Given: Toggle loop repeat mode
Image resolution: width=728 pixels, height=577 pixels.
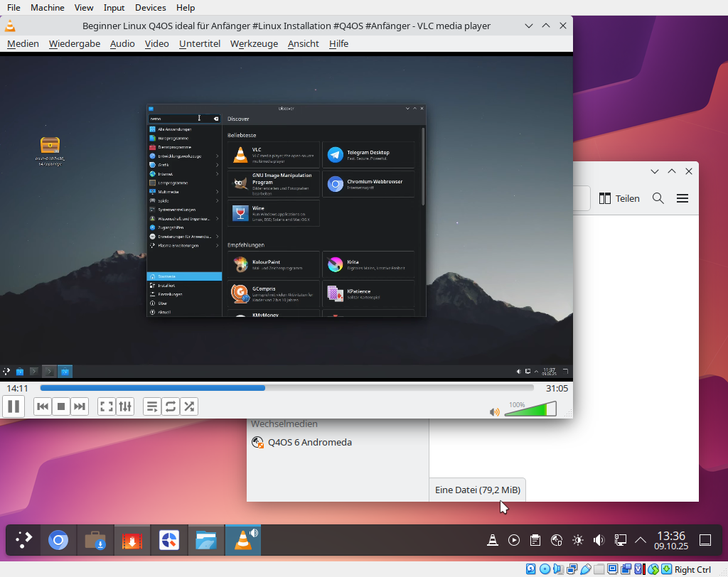Looking at the screenshot, I should click(171, 406).
